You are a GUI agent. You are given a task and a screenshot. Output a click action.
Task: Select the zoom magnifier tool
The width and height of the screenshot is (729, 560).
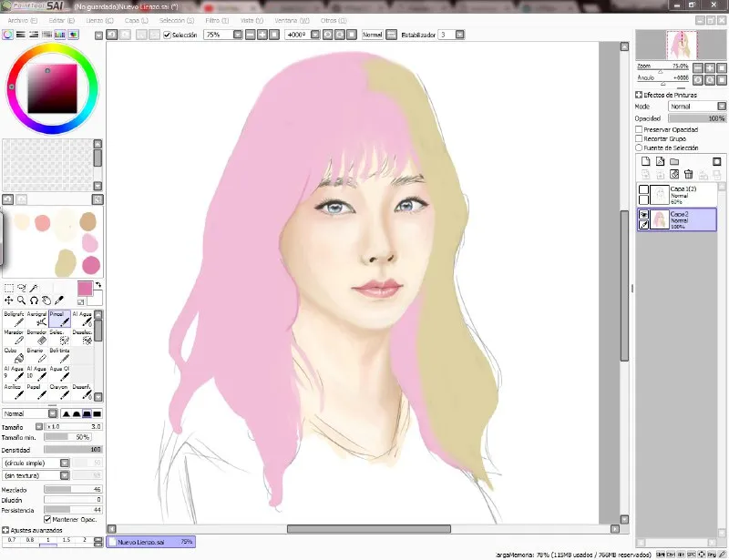coord(21,300)
